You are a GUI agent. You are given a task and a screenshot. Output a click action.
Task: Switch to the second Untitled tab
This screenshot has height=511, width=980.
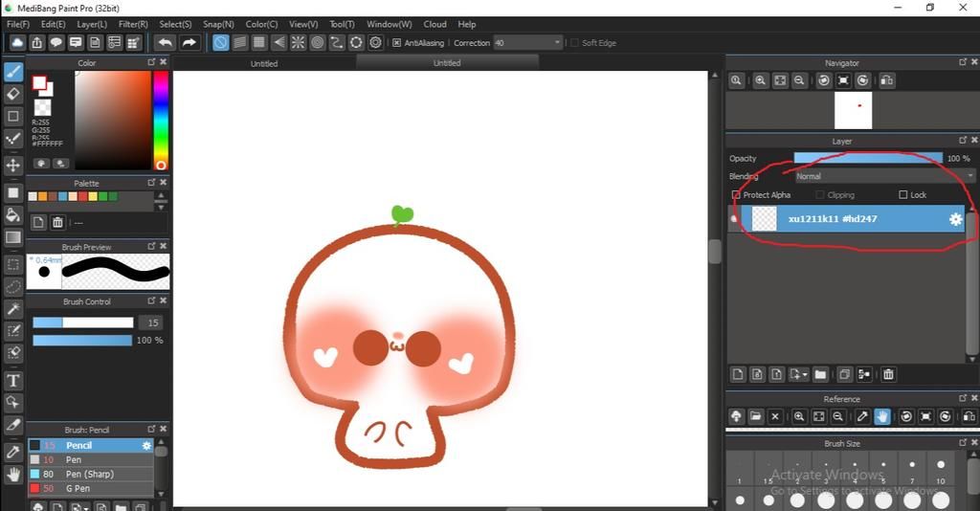point(447,62)
